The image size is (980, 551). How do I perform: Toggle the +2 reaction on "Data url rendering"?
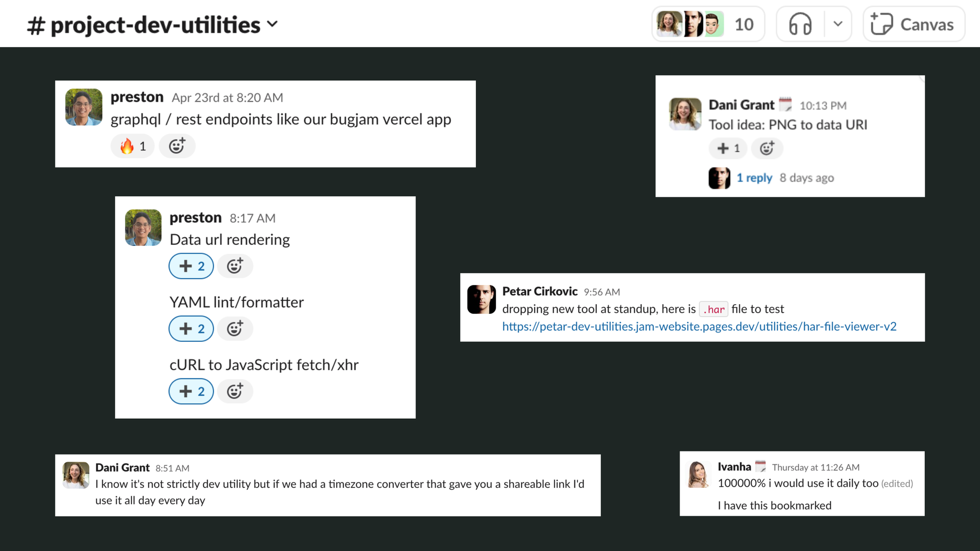pyautogui.click(x=191, y=266)
